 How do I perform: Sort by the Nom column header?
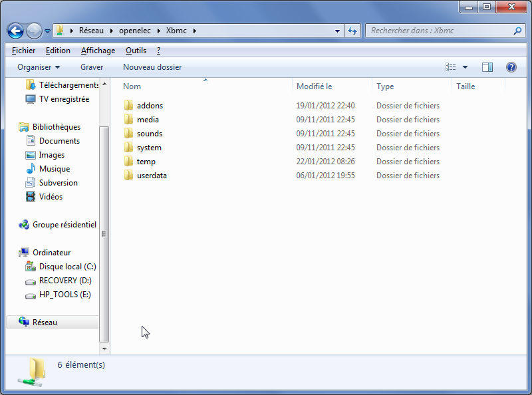[x=205, y=86]
